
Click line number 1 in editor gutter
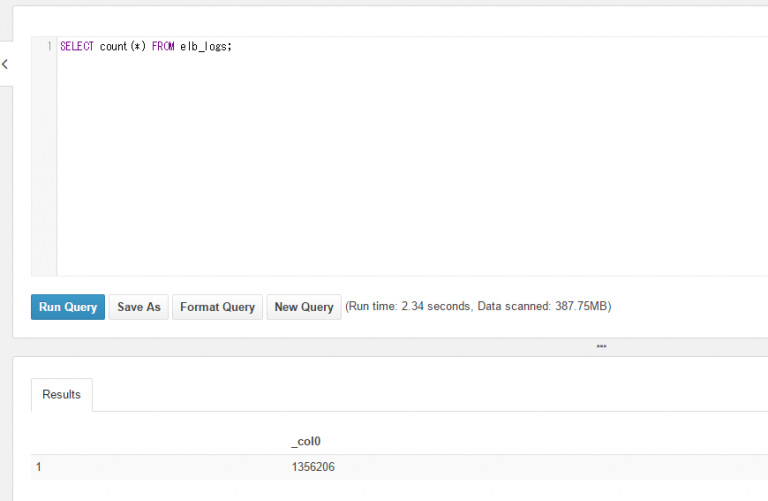click(x=49, y=46)
